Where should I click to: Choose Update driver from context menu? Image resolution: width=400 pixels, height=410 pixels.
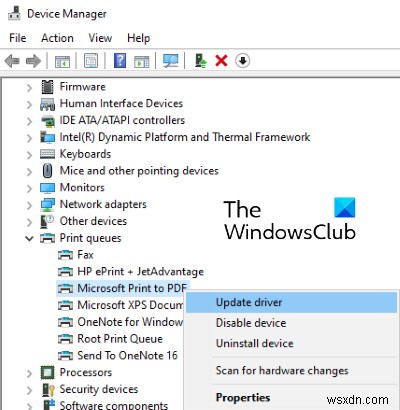tap(292, 302)
